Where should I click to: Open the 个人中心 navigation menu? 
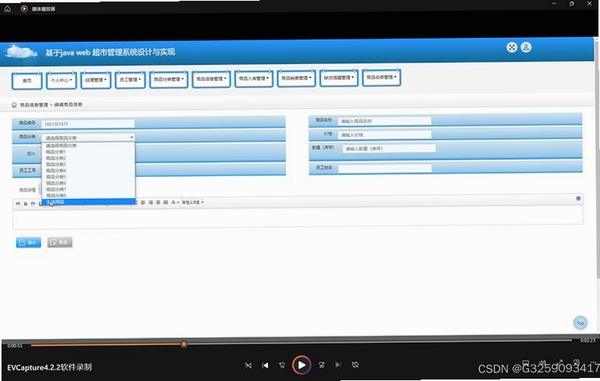(x=61, y=80)
